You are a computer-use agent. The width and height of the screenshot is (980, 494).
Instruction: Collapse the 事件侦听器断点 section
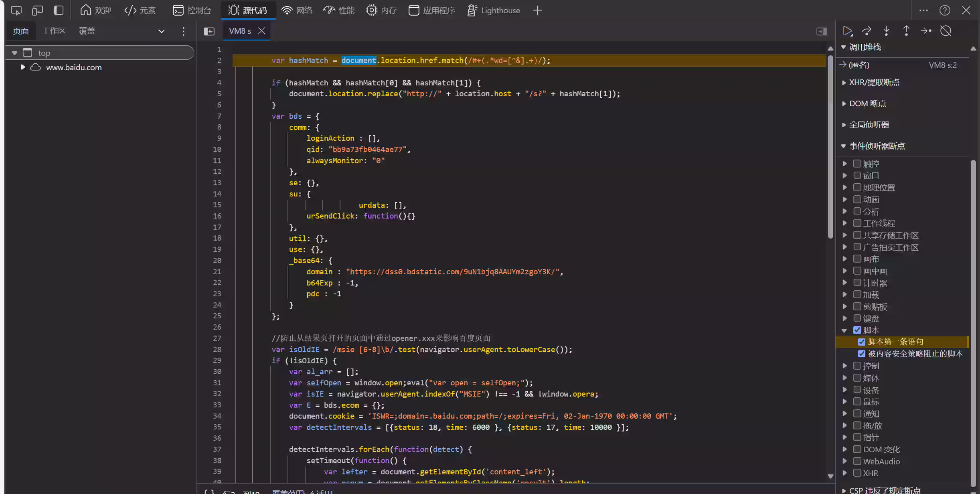tap(844, 146)
